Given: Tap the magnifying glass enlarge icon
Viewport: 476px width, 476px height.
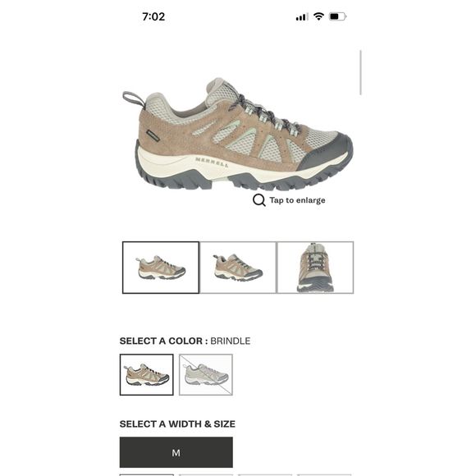Looking at the screenshot, I should 259,200.
